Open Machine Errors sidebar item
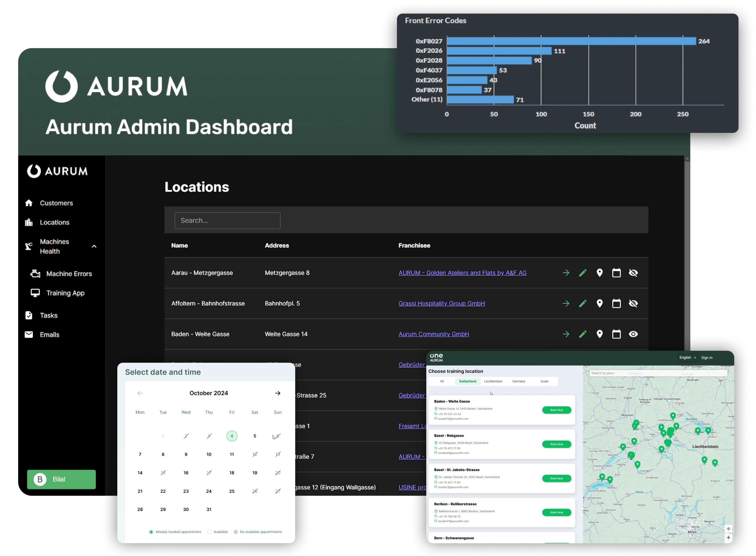 [x=69, y=274]
